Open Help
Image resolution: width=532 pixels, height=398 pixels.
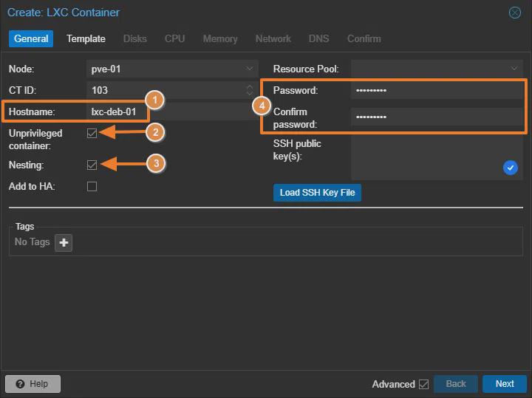[x=33, y=384]
